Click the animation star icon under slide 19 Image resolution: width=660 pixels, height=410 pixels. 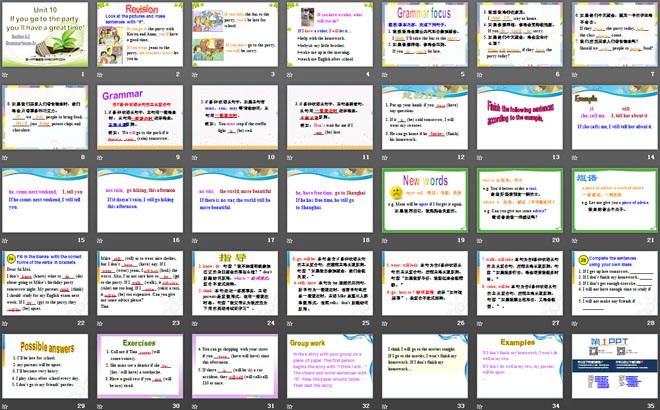(x=385, y=240)
